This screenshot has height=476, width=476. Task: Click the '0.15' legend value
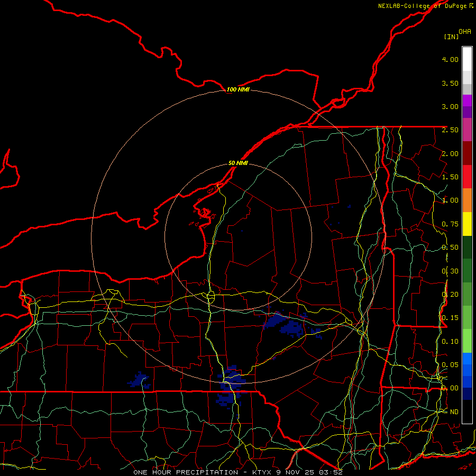pyautogui.click(x=450, y=318)
